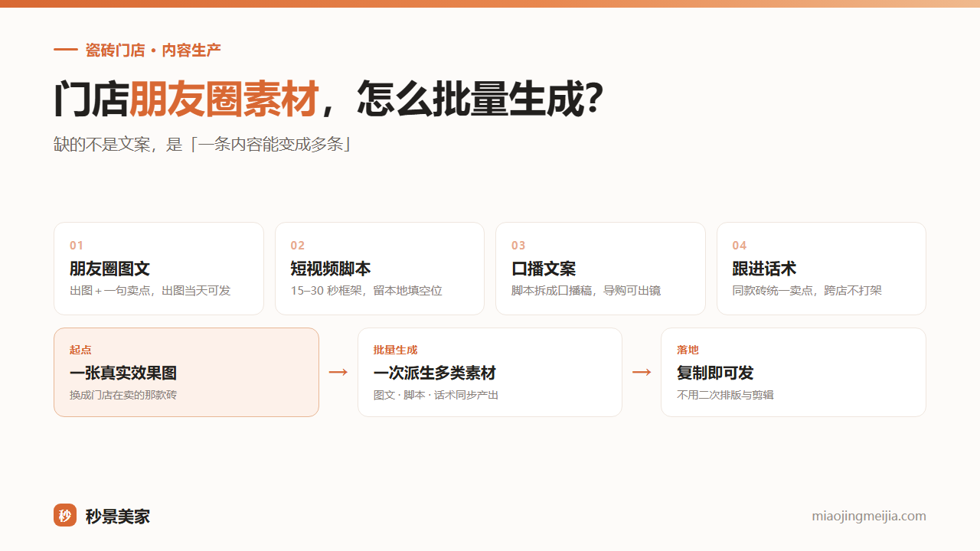Select the 口播文案 card title
980x551 pixels.
click(544, 269)
